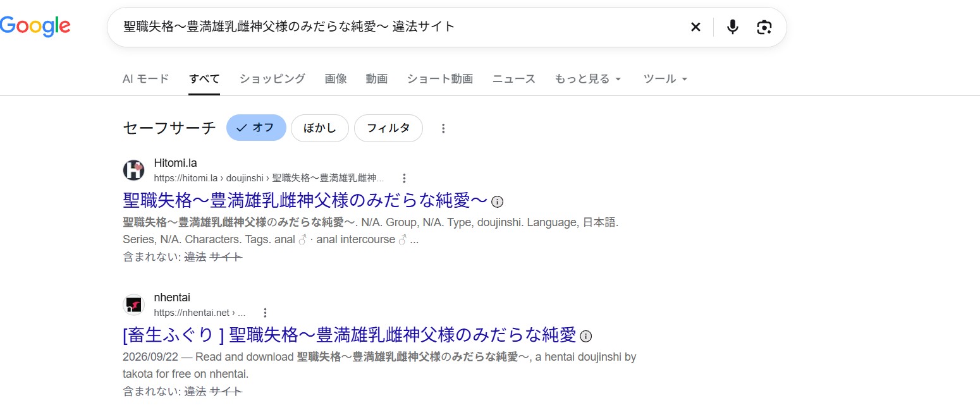
Task: Click the hitomi.la breadcrumb URL
Action: tap(269, 179)
